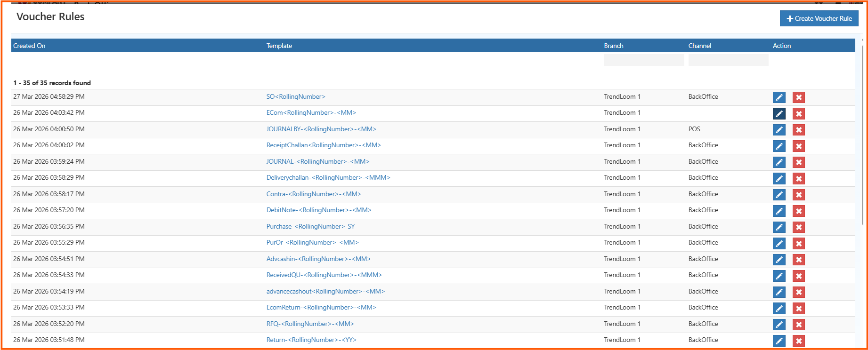The image size is (868, 350).
Task: Edit the SO<RollingNumber> voucher rule
Action: (x=779, y=97)
